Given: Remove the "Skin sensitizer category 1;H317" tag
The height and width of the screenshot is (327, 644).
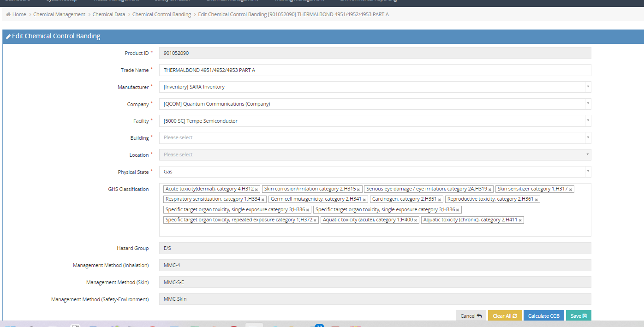Looking at the screenshot, I should tap(571, 189).
